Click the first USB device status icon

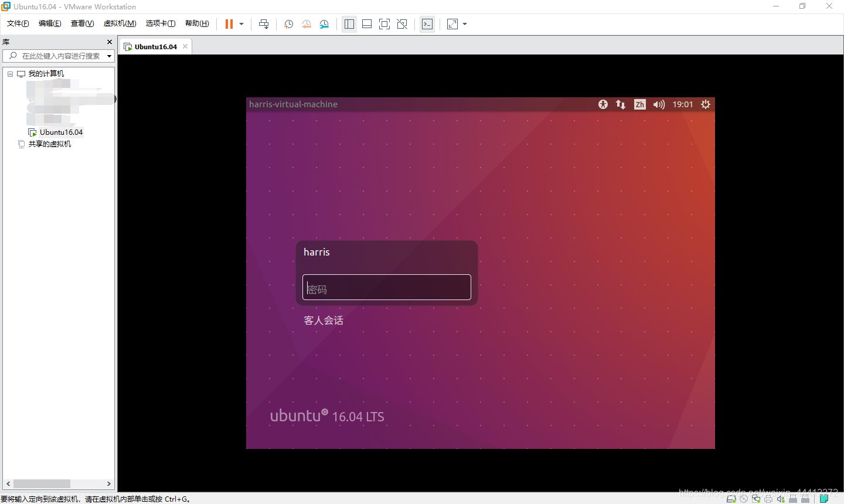point(793,499)
